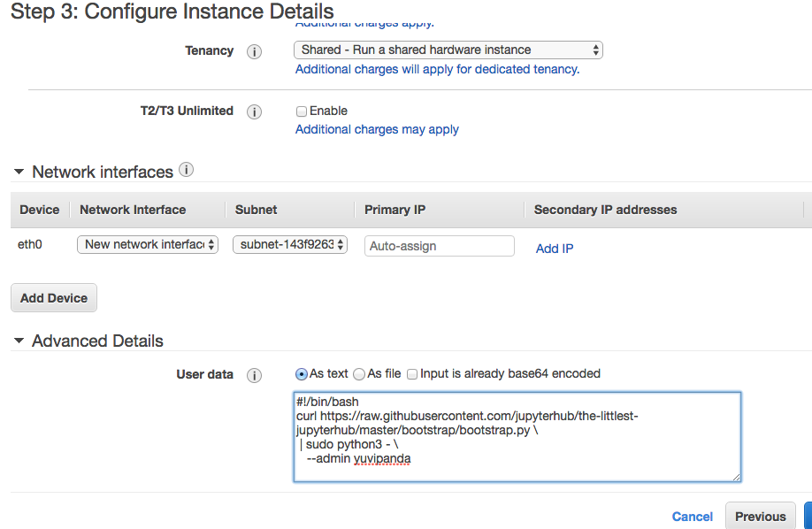Select the As file radio button

click(359, 374)
